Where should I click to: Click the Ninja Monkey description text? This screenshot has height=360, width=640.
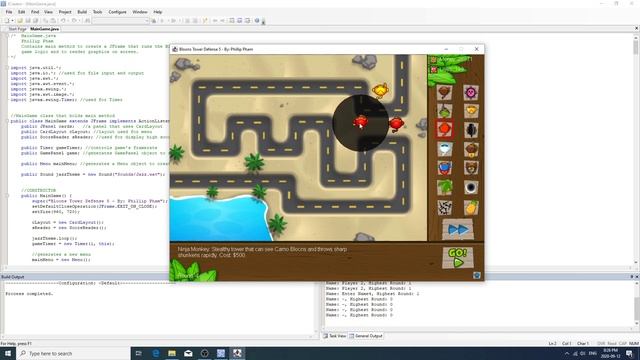[x=262, y=252]
